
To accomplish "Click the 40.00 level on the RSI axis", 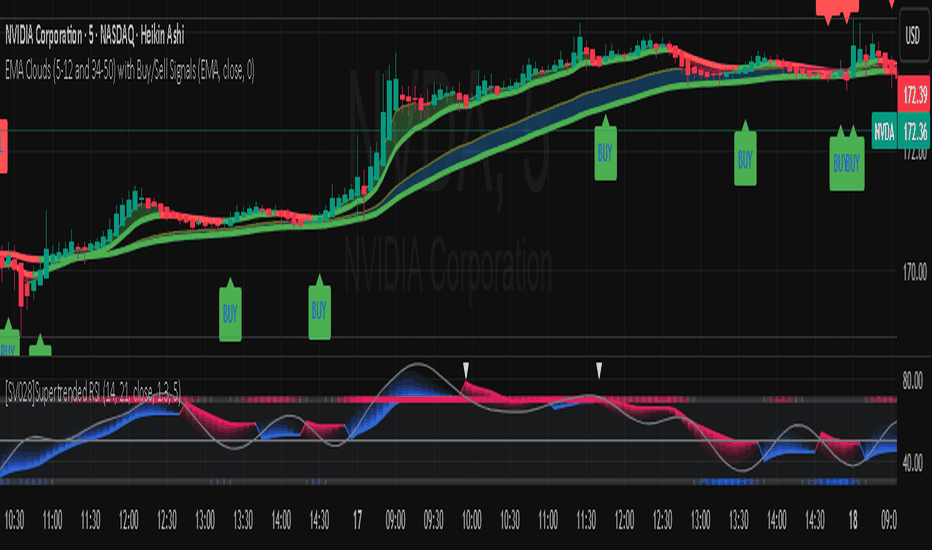I will (x=914, y=462).
